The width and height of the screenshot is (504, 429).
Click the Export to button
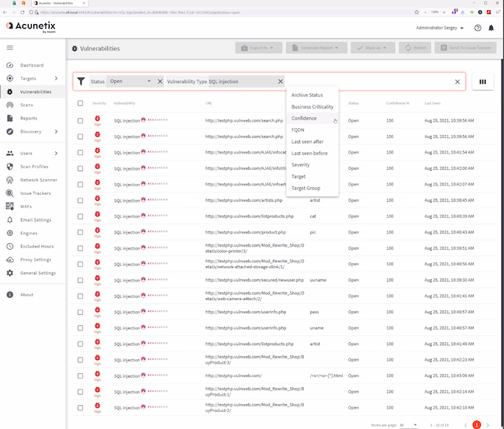click(x=258, y=48)
